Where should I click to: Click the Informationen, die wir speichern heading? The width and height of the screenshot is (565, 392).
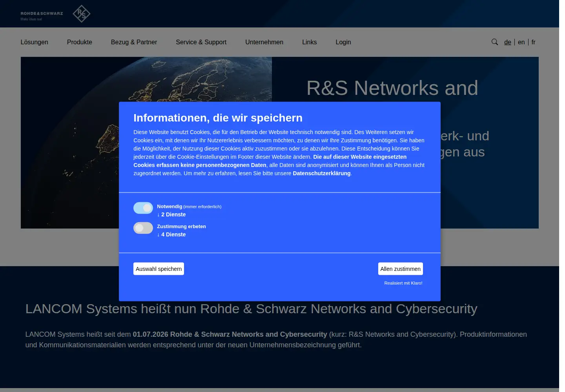[x=218, y=118]
